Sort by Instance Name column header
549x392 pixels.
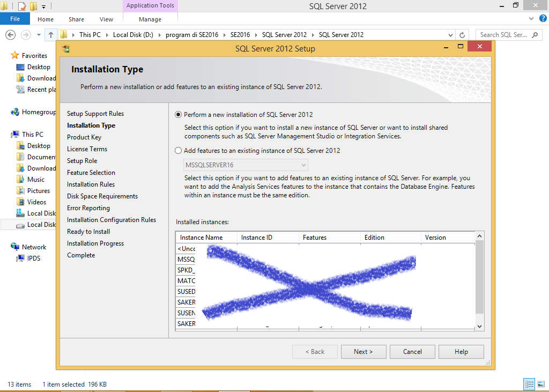pos(206,237)
